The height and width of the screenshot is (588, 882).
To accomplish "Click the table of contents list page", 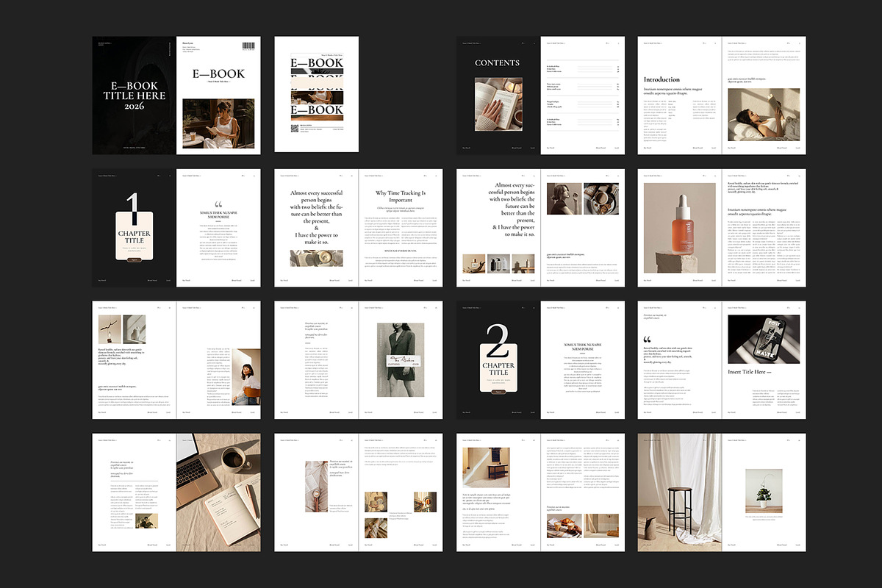I will click(583, 96).
